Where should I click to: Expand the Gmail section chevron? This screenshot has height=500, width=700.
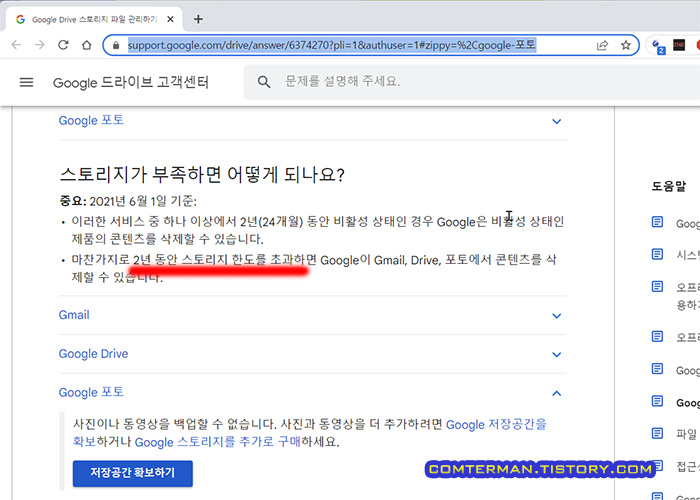click(556, 316)
